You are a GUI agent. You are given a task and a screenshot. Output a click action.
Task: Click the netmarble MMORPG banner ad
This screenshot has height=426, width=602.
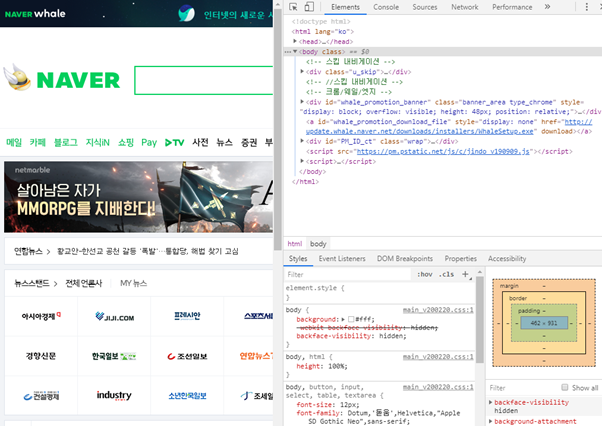tap(139, 197)
